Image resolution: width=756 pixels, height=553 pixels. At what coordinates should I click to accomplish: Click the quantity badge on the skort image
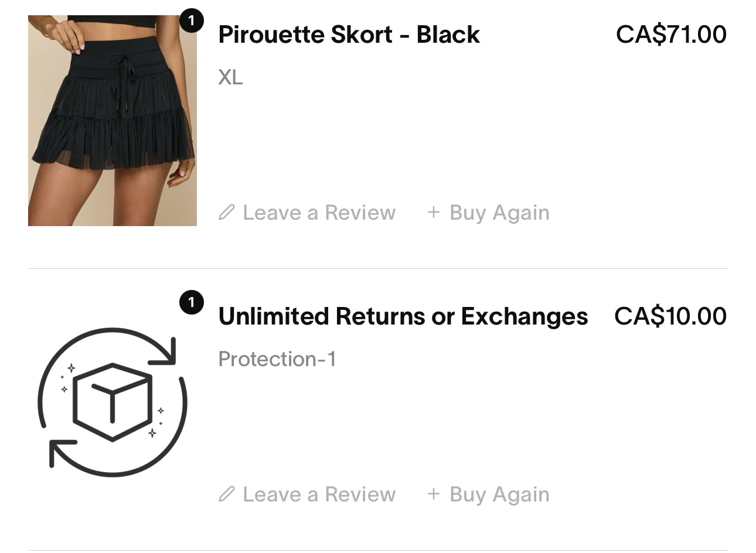[191, 21]
